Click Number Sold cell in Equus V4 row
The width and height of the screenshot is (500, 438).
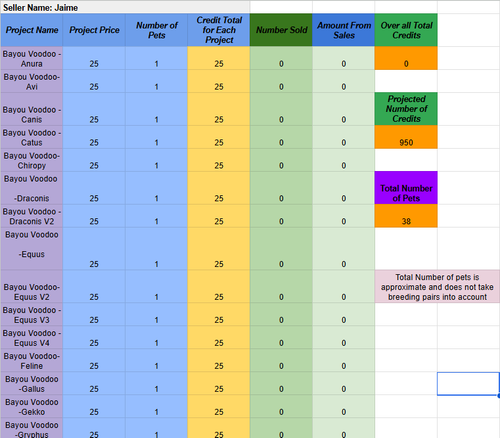coord(281,337)
